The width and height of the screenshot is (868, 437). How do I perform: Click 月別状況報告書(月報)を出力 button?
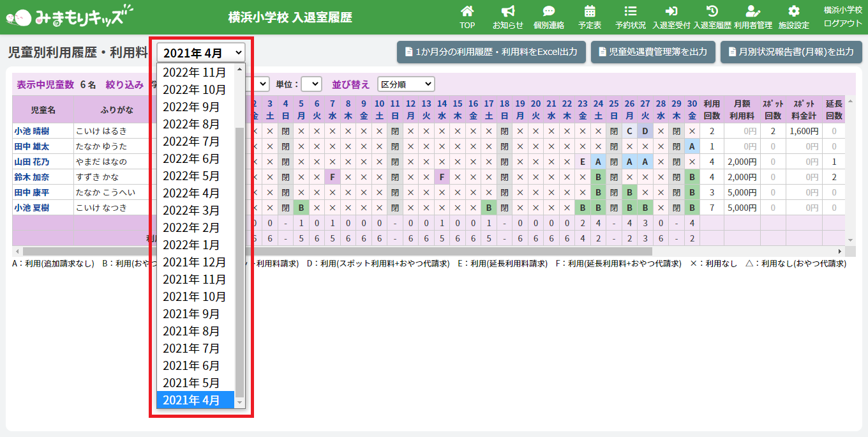[x=791, y=52]
